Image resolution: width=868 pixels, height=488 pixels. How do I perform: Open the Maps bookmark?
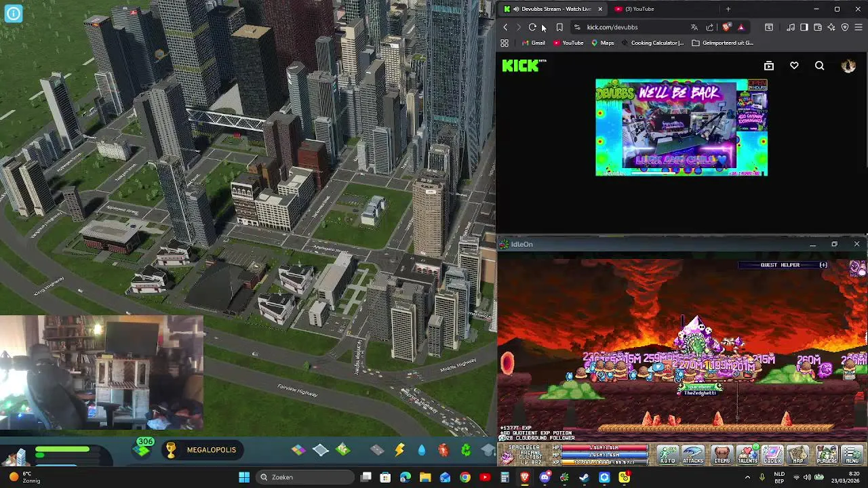click(x=602, y=43)
